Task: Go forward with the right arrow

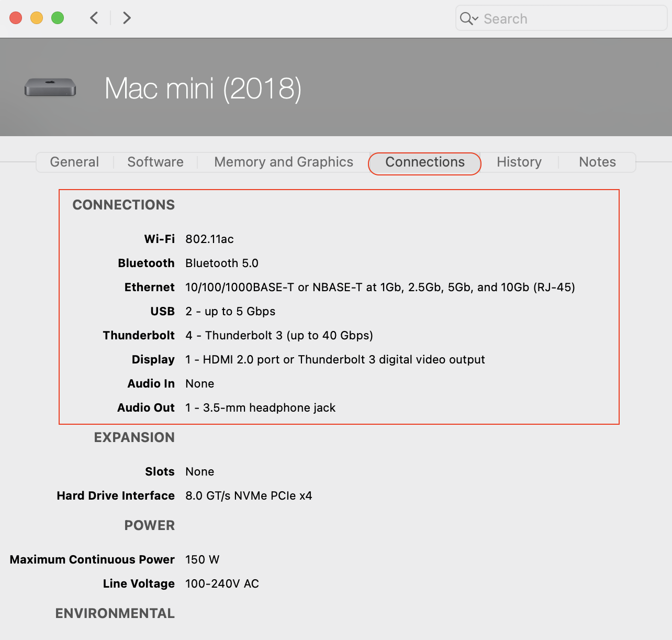Action: pos(127,18)
